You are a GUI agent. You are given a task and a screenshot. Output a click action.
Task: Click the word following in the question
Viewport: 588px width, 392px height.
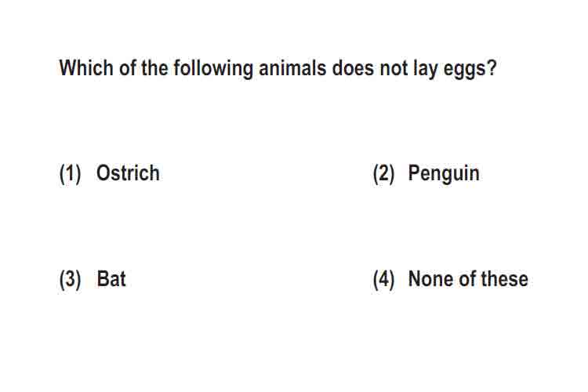pos(213,70)
